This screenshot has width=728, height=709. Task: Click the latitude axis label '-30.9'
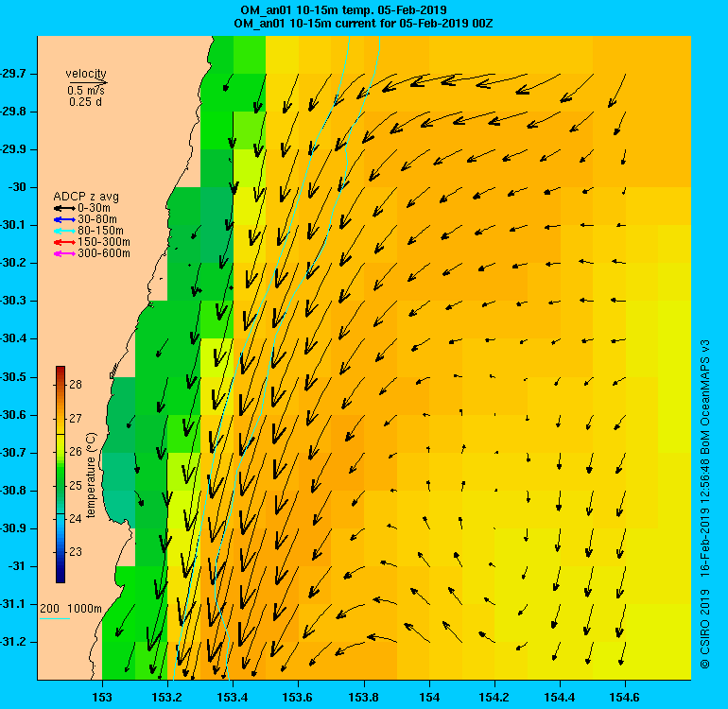(12, 528)
